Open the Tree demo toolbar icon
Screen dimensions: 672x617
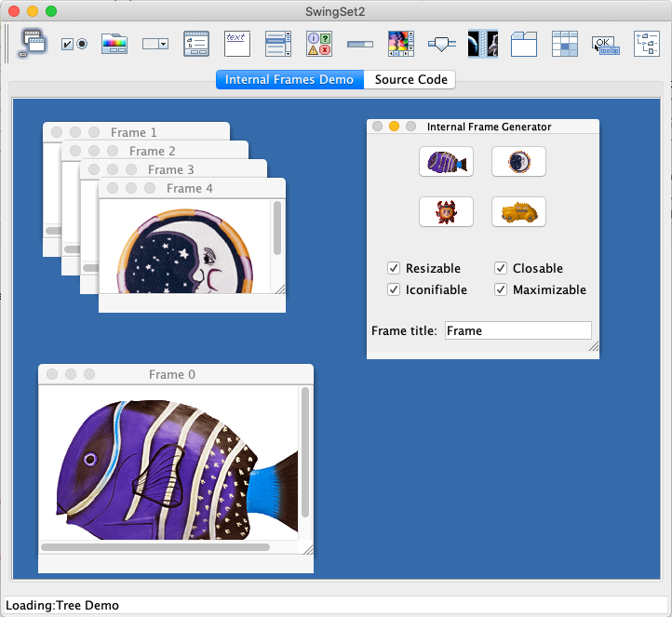[647, 44]
